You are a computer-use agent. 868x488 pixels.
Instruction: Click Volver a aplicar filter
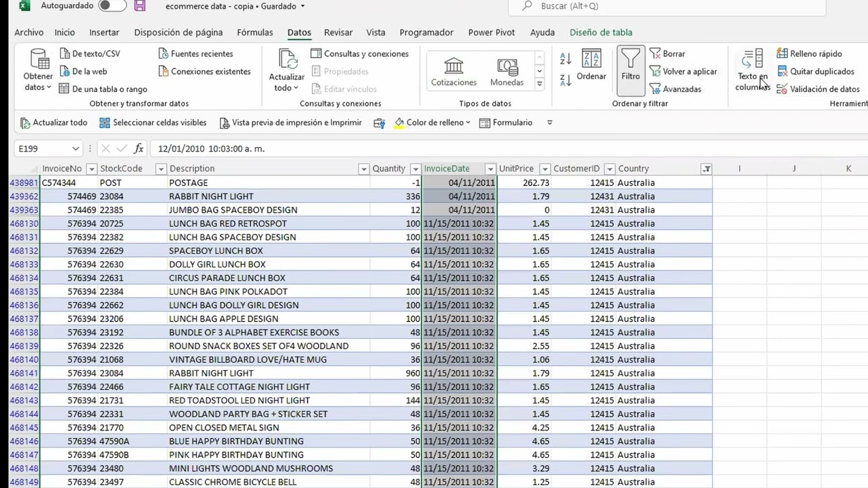(x=683, y=71)
